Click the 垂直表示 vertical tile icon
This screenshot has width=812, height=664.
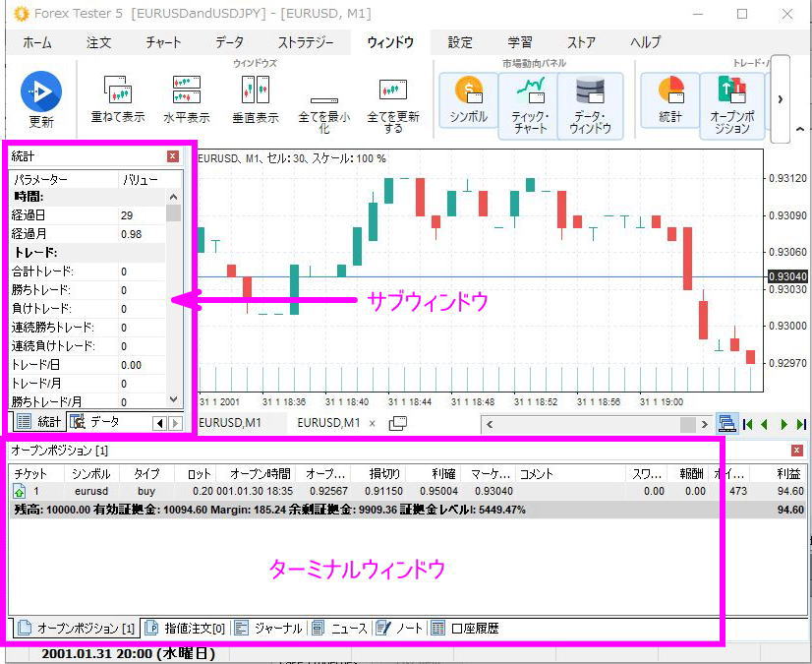(x=255, y=93)
